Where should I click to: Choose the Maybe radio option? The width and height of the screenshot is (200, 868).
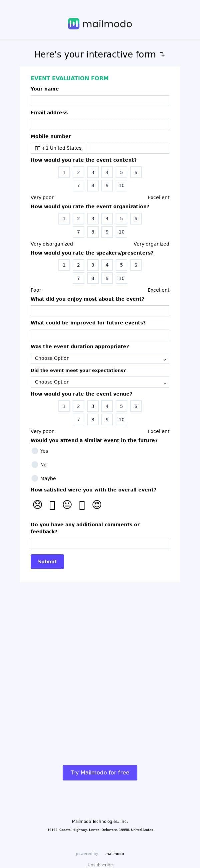click(35, 478)
